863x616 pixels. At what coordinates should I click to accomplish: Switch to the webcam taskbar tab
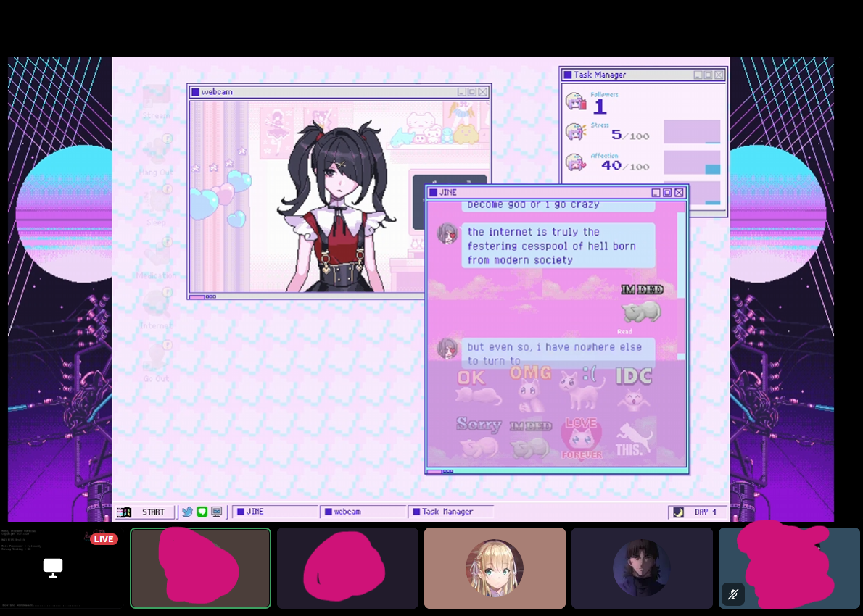coord(363,512)
